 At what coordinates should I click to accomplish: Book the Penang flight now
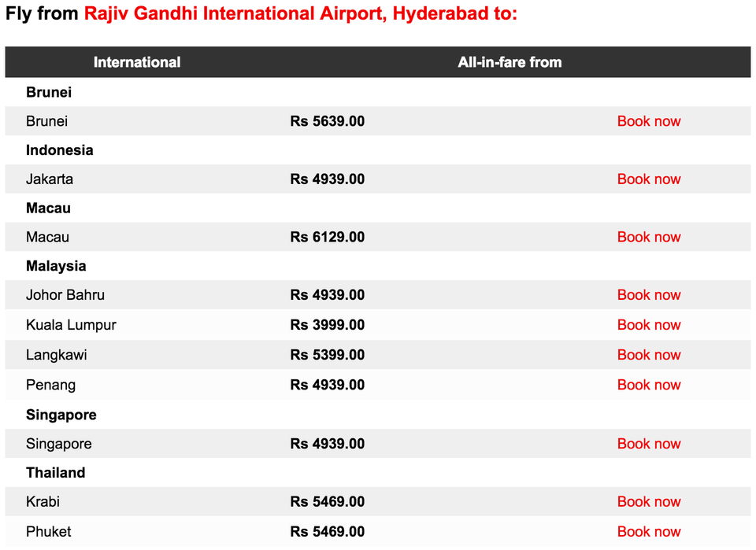[x=648, y=384]
